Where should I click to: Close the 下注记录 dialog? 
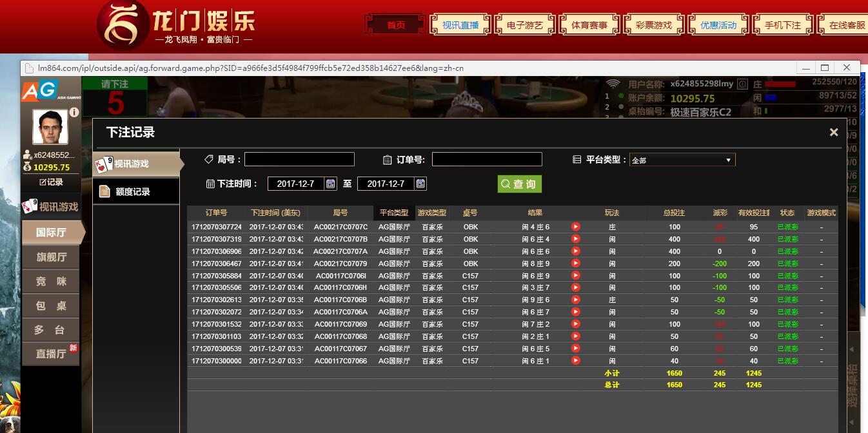pyautogui.click(x=833, y=132)
